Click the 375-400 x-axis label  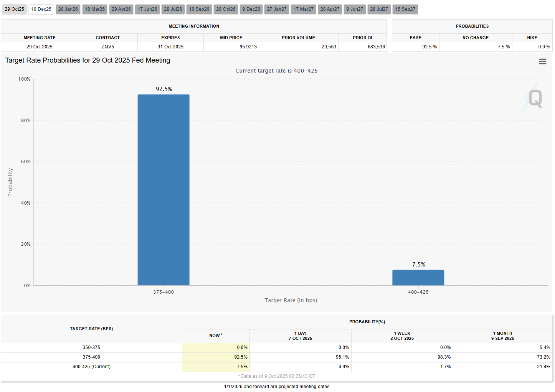[x=164, y=292]
